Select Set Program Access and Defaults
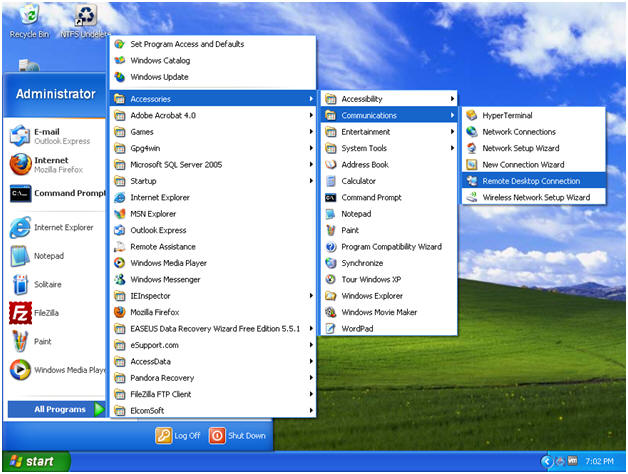 point(213,44)
